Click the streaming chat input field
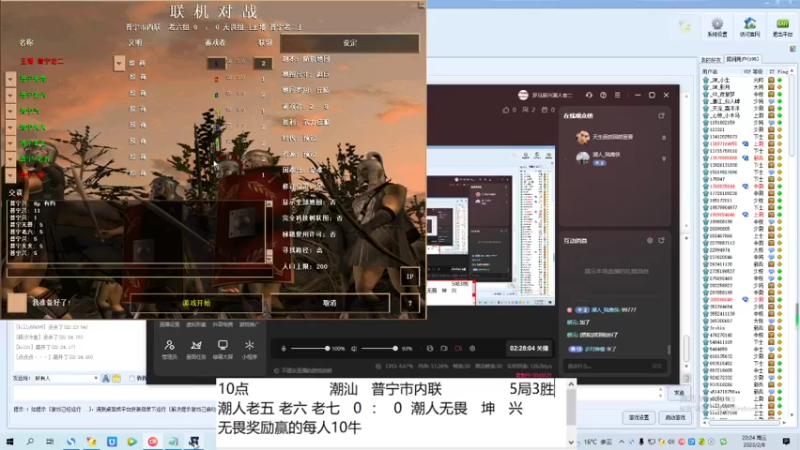Image resolution: width=800 pixels, height=450 pixels. pos(615,366)
